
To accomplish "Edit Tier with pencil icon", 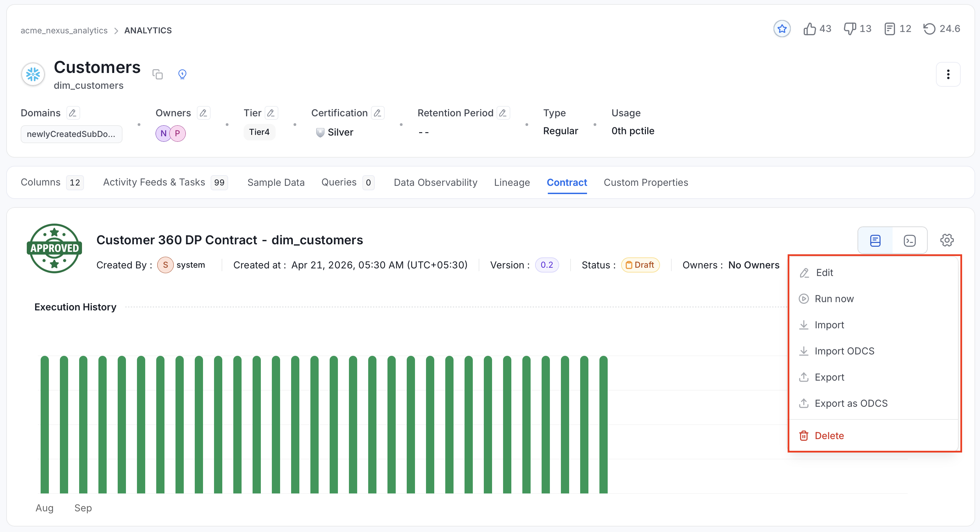I will (x=271, y=113).
